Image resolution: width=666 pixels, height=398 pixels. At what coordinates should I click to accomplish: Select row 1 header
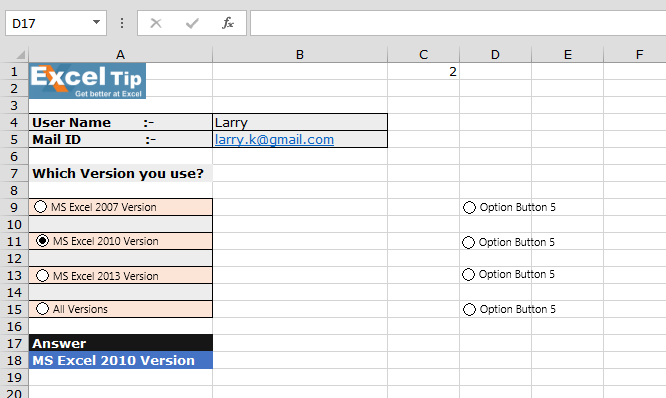coord(14,71)
